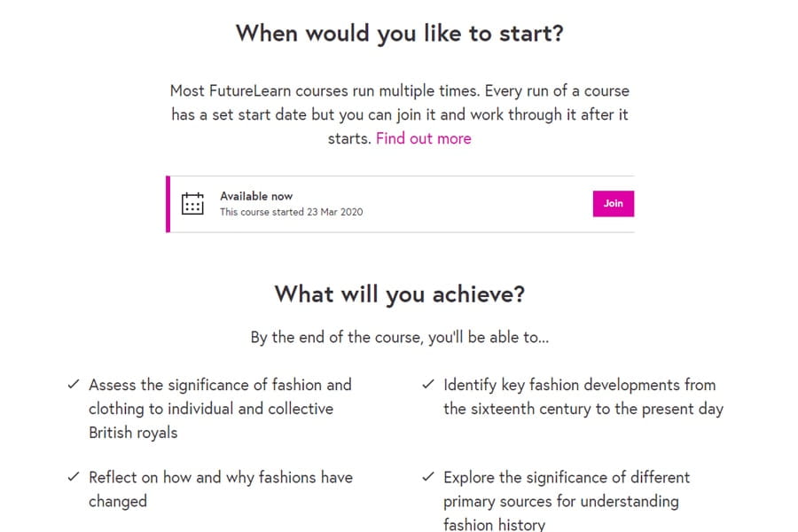Click the magenta accent bar on the course run card
798x532 pixels.
168,204
